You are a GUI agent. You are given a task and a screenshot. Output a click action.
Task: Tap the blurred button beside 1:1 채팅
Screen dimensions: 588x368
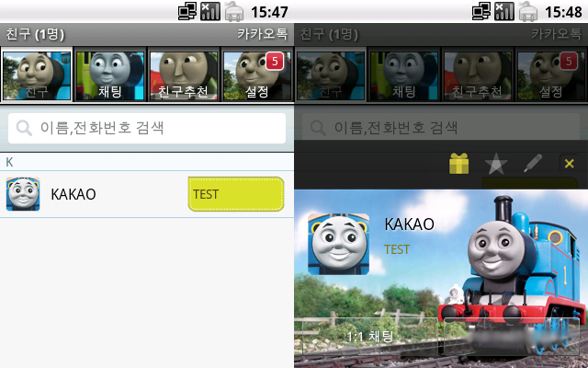point(512,336)
